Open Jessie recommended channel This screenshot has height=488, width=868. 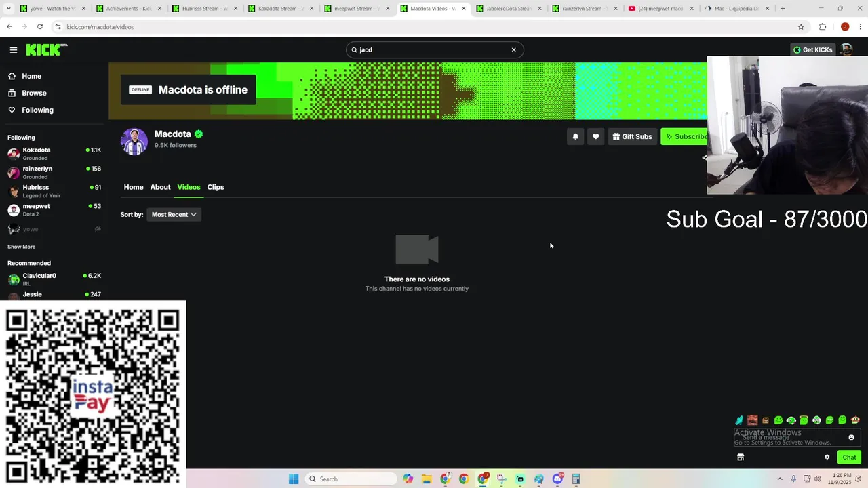pos(54,295)
